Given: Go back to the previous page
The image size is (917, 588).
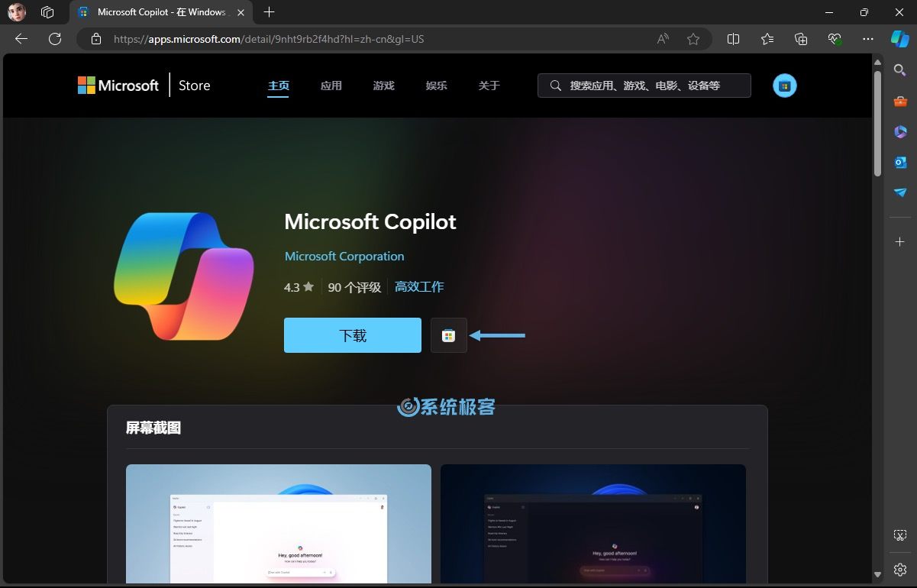Looking at the screenshot, I should tap(21, 39).
